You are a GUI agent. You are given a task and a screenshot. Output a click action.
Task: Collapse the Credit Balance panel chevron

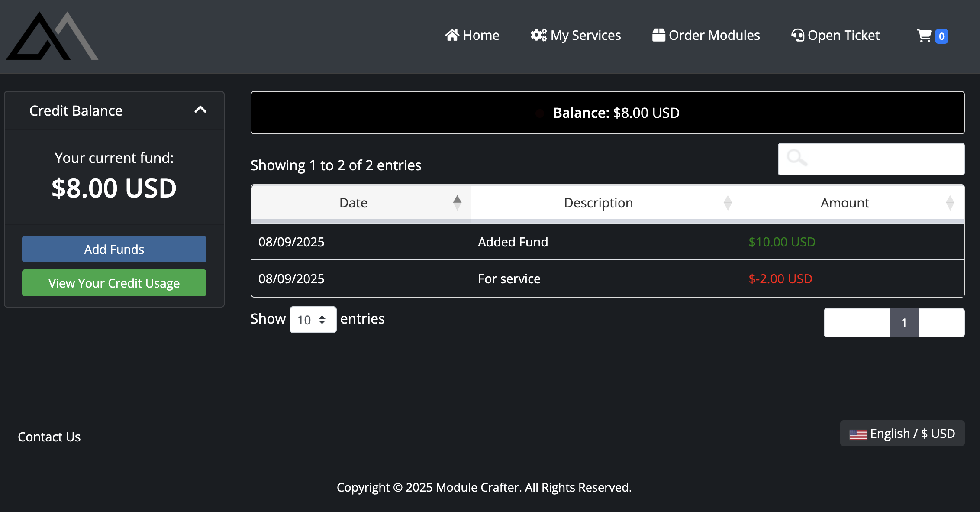point(200,110)
